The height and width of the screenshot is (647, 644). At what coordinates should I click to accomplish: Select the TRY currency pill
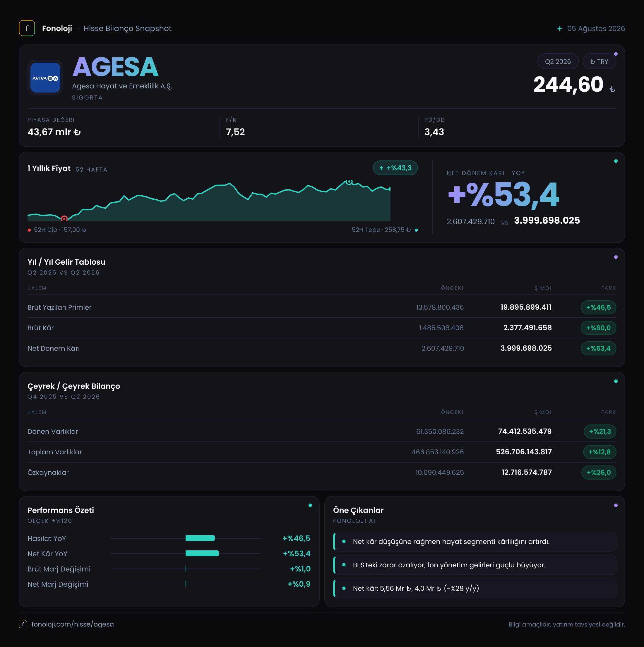click(599, 61)
